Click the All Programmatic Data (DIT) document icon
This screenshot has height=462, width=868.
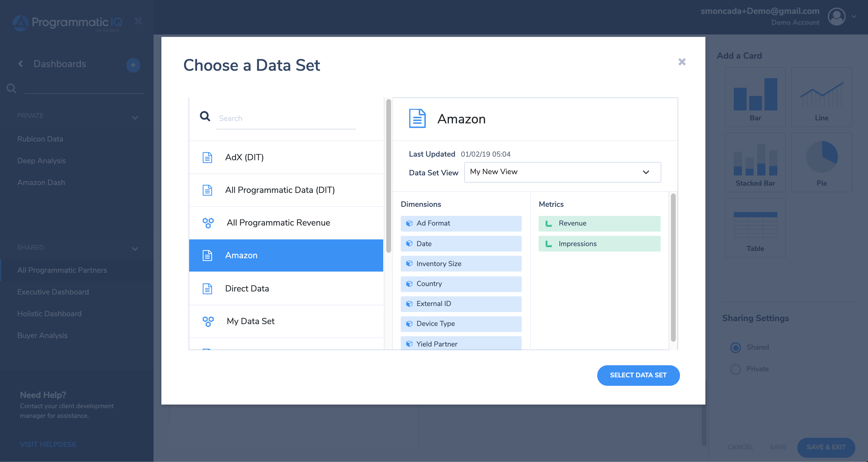click(207, 190)
